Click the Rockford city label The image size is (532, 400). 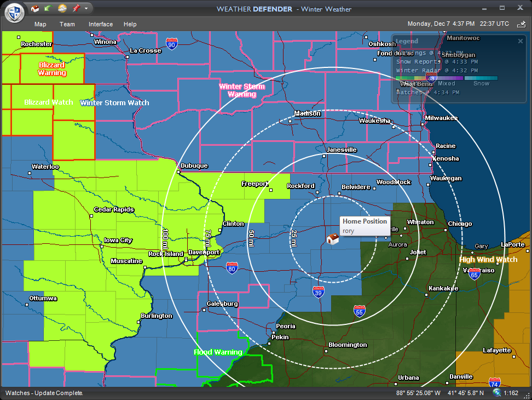pos(300,186)
